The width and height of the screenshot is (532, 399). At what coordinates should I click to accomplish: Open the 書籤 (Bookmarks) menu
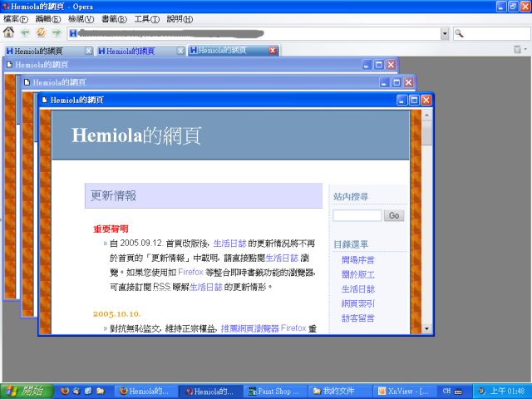point(114,19)
